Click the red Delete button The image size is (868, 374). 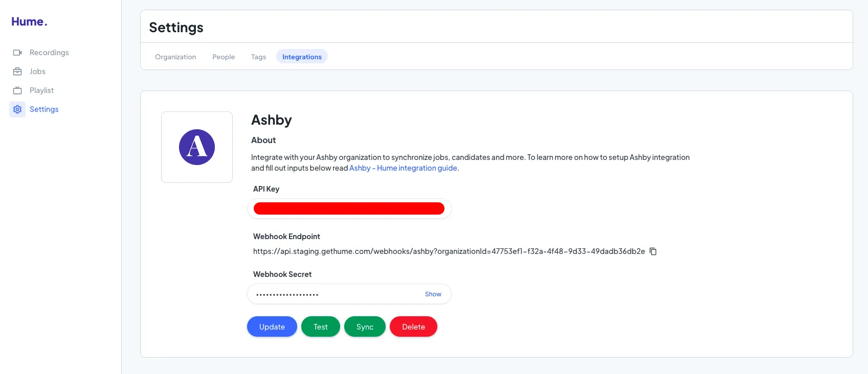coord(413,326)
